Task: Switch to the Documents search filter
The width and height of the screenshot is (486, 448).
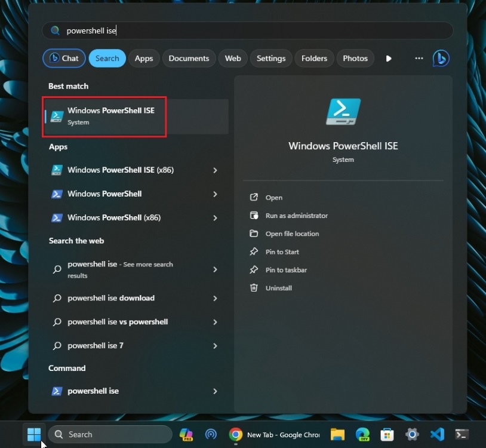Action: coord(189,58)
